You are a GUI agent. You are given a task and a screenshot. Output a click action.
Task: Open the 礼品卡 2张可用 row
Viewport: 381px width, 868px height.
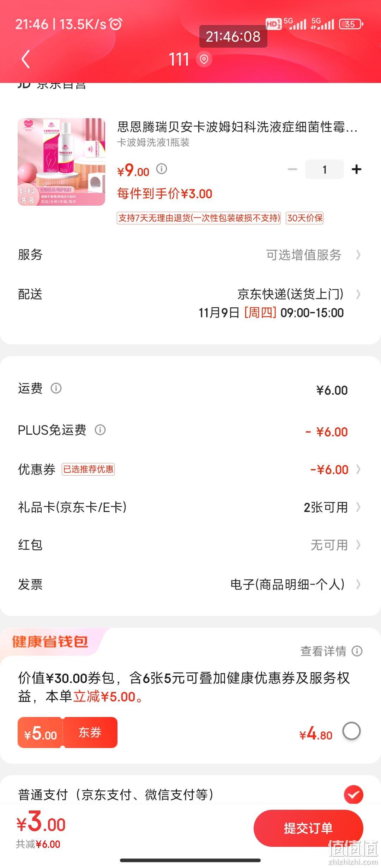coord(190,507)
